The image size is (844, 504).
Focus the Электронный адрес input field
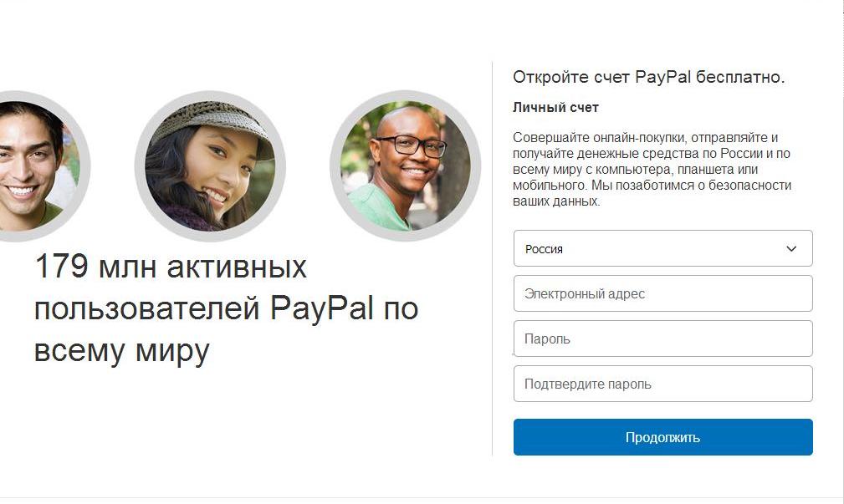coord(663,293)
